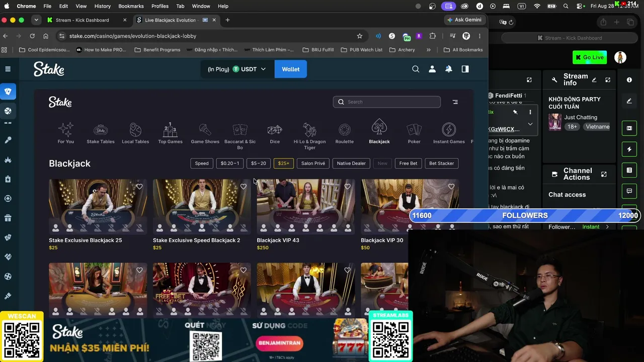Toggle the Speed filter chip
This screenshot has width=644, height=362.
(x=202, y=163)
